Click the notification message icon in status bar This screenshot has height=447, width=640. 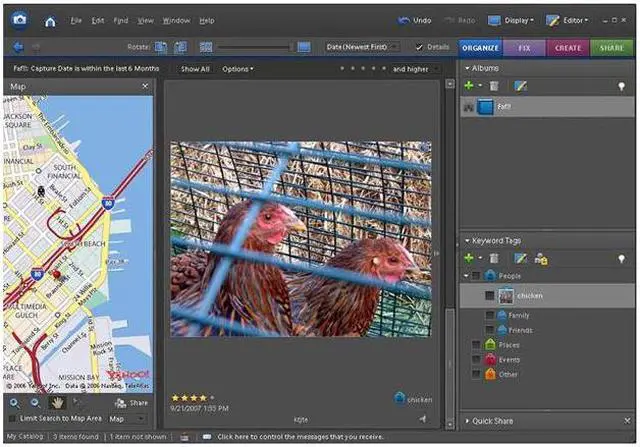point(207,437)
